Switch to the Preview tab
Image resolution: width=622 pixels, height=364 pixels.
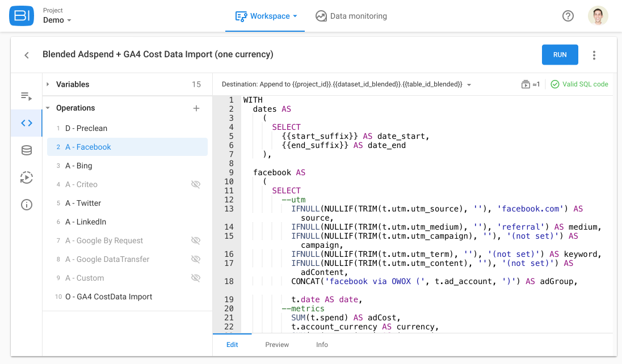pos(277,345)
